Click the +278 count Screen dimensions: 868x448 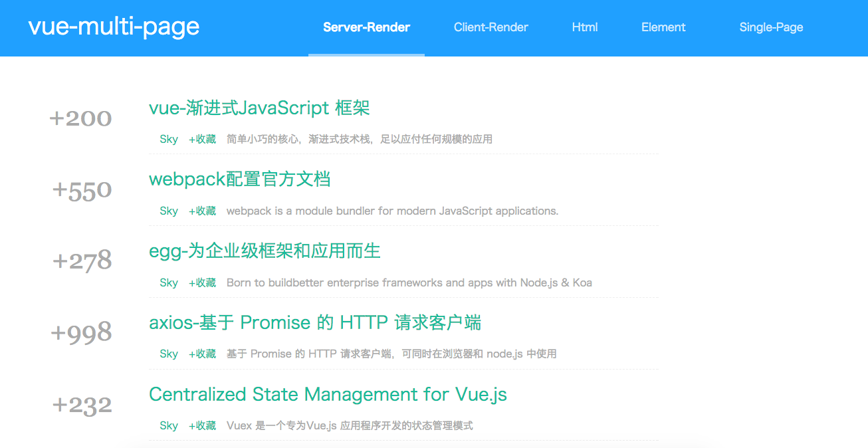click(82, 261)
